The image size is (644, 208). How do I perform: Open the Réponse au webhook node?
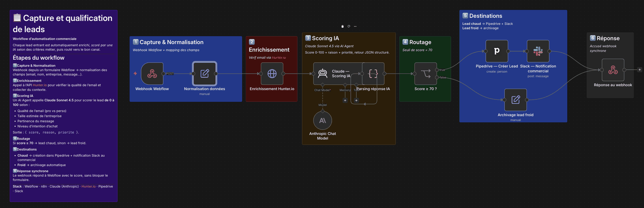click(x=613, y=70)
